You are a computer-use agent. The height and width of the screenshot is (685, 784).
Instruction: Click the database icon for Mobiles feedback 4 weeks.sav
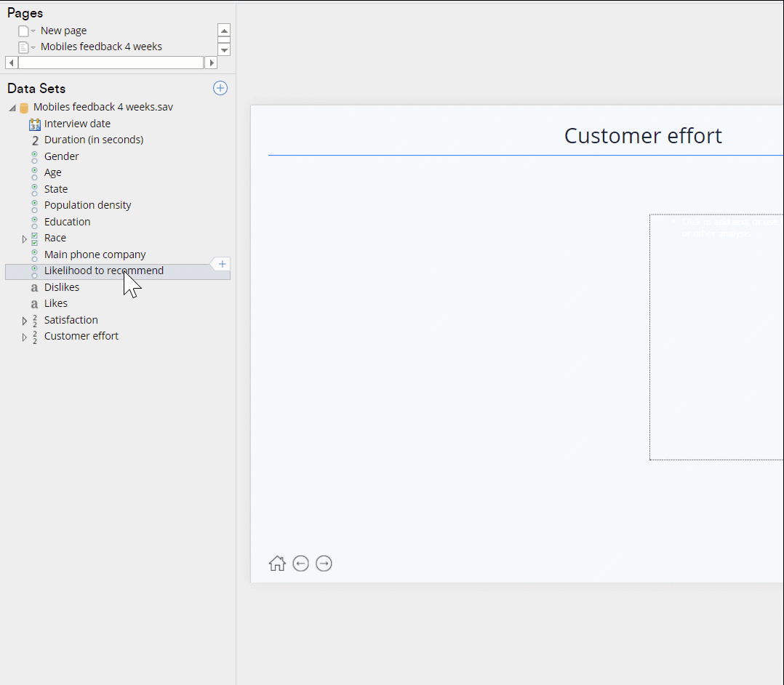(24, 107)
